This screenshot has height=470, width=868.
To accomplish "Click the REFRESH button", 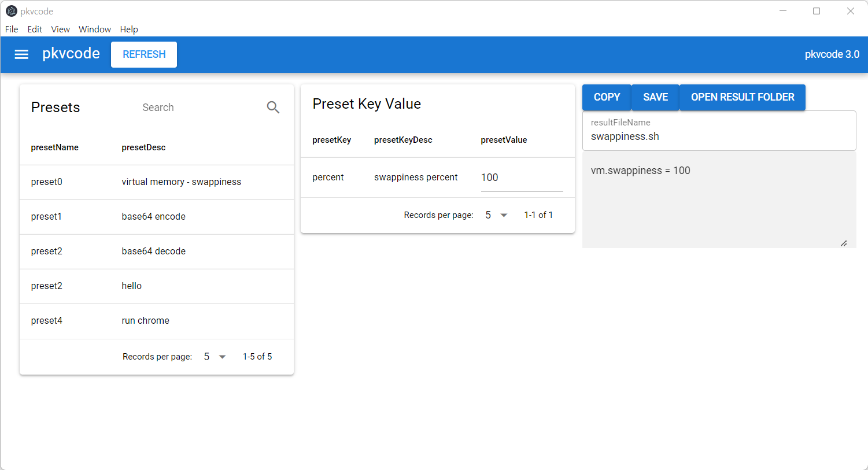I will (144, 54).
